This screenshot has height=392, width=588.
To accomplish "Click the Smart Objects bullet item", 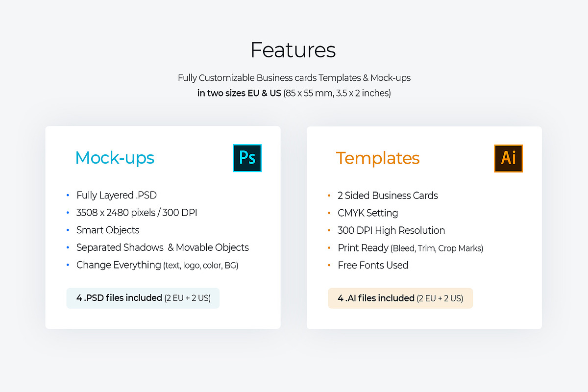I will pyautogui.click(x=108, y=230).
